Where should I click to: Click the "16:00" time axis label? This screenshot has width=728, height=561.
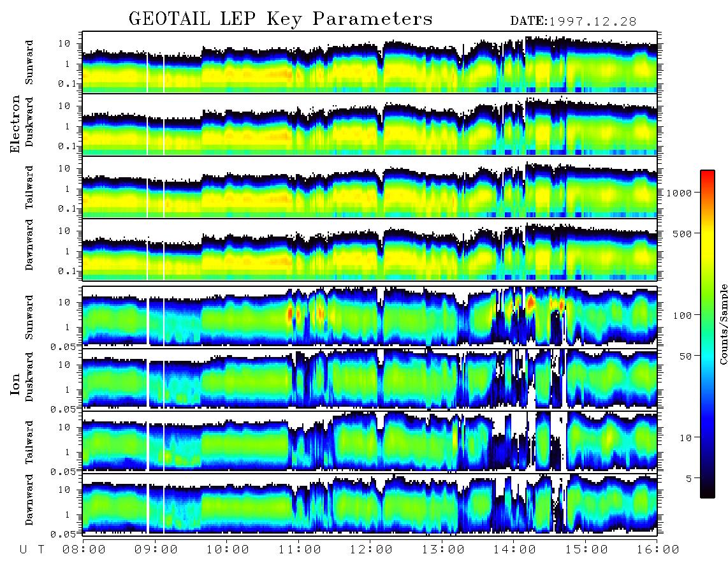[x=658, y=550]
